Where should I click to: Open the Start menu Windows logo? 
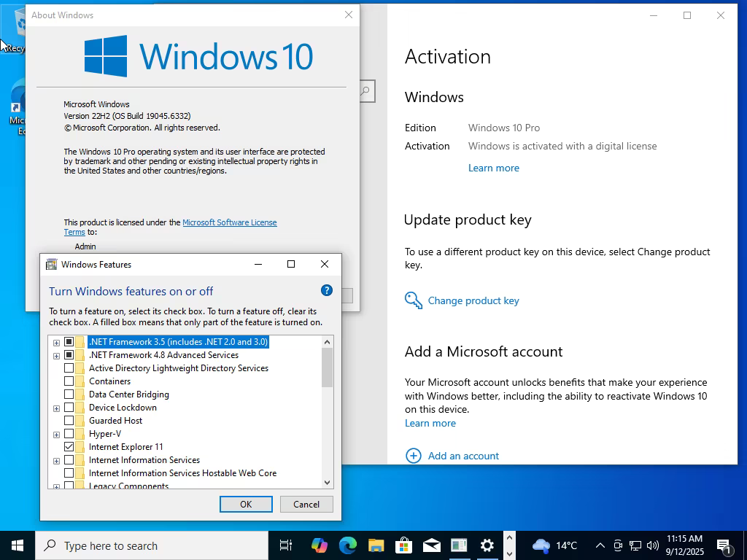pyautogui.click(x=18, y=545)
